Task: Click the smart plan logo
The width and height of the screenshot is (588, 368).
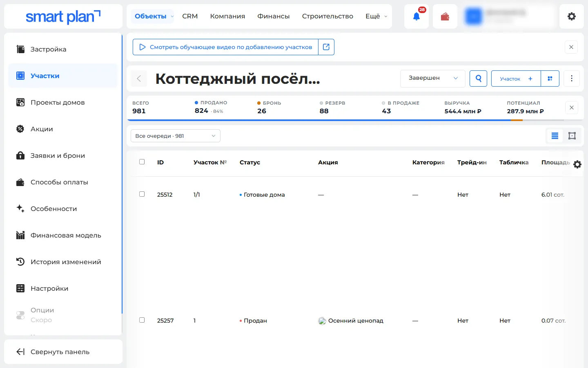Action: click(63, 17)
